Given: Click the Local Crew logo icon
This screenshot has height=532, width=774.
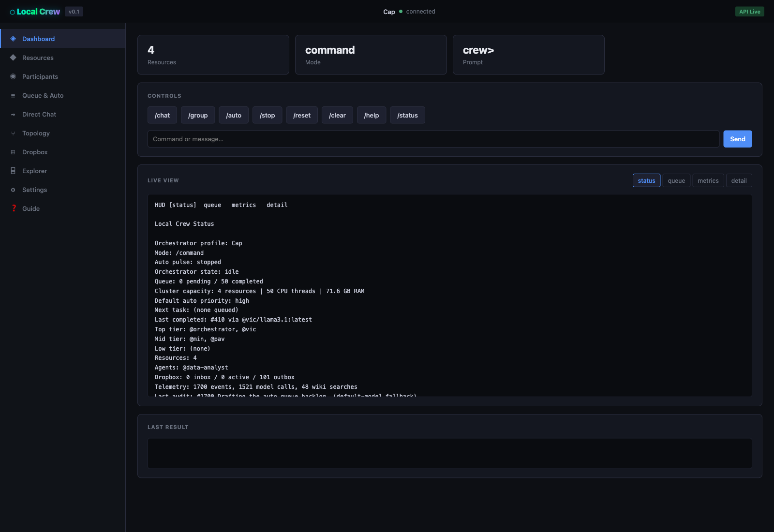Looking at the screenshot, I should pos(12,12).
